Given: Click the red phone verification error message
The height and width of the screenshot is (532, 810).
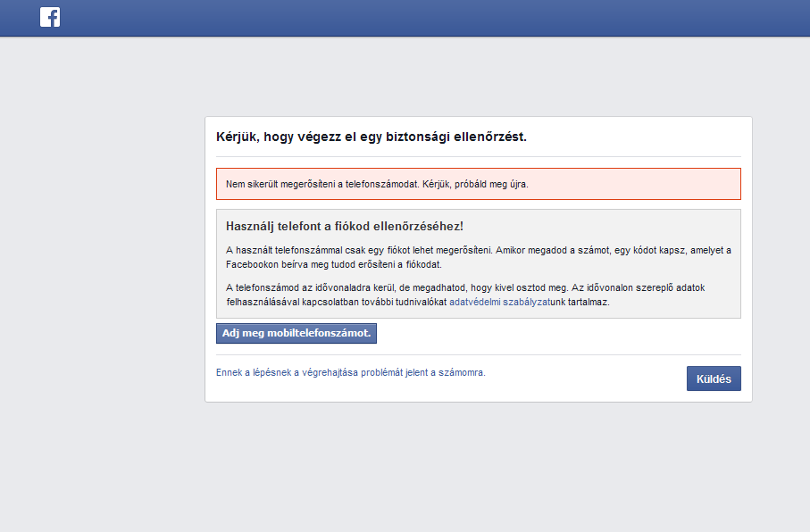Looking at the screenshot, I should [x=478, y=184].
